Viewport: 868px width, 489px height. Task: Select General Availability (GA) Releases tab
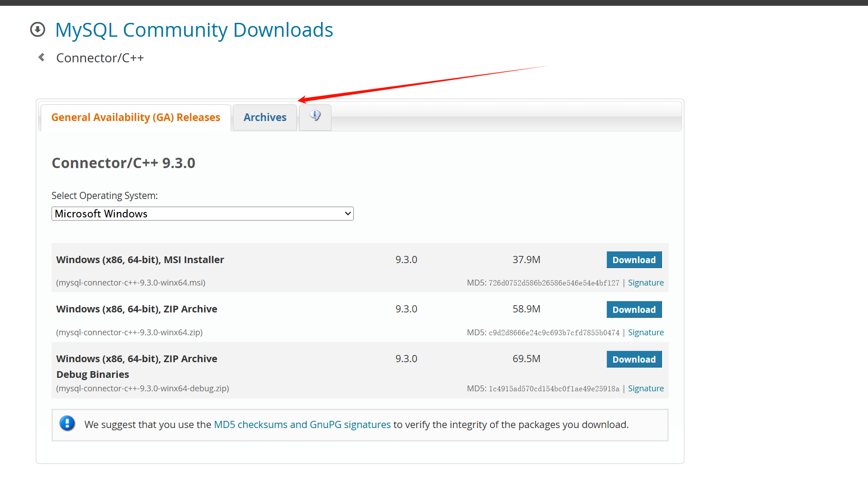tap(136, 117)
